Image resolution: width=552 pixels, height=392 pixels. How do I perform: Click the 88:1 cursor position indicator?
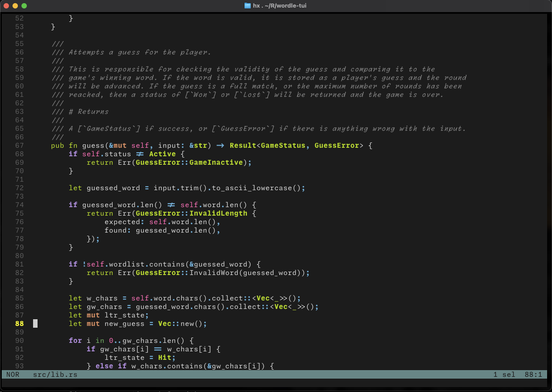tap(533, 375)
